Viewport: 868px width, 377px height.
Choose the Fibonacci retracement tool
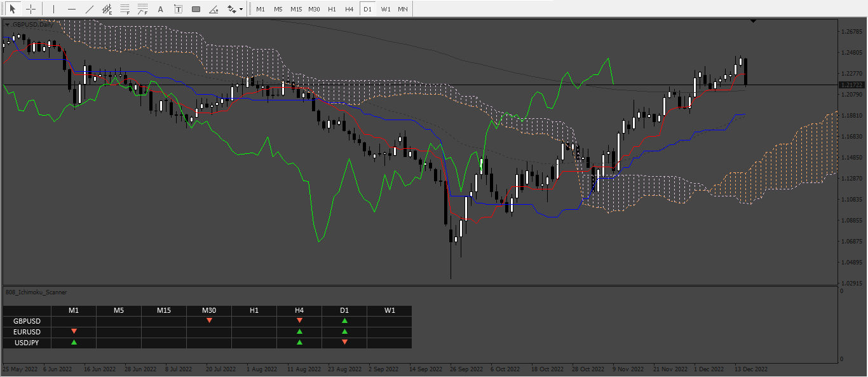pyautogui.click(x=125, y=9)
